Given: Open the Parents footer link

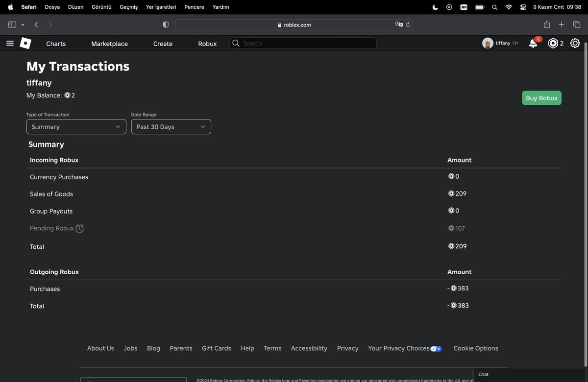Looking at the screenshot, I should click(181, 348).
